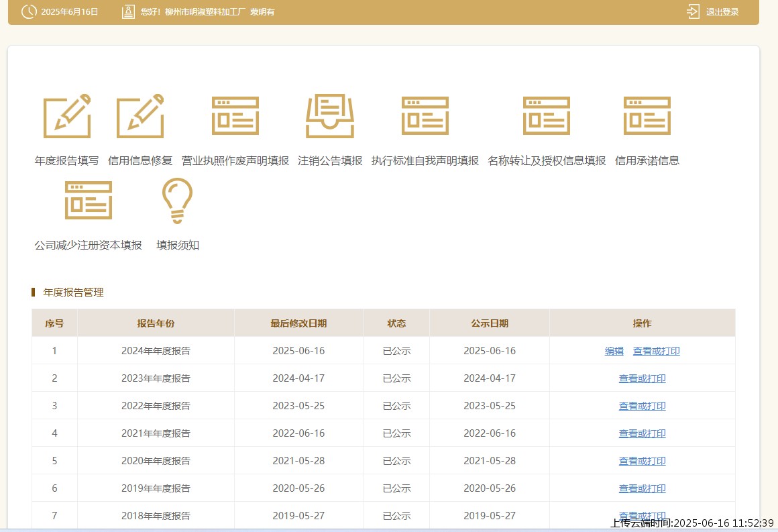This screenshot has width=778, height=532.
Task: Select the 2018年年度报告 cell
Action: pyautogui.click(x=156, y=516)
